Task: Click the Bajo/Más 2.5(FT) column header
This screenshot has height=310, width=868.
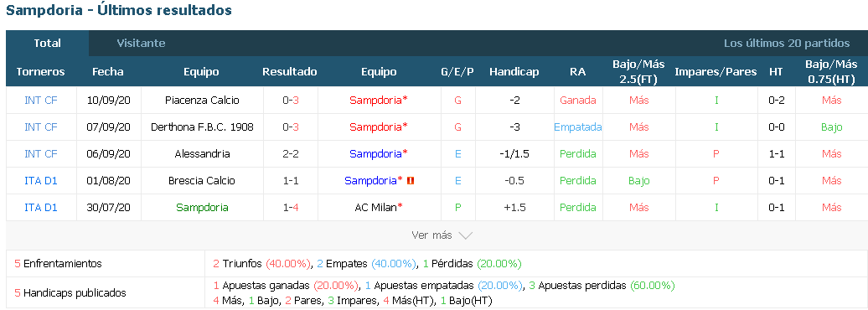Action: pos(638,72)
